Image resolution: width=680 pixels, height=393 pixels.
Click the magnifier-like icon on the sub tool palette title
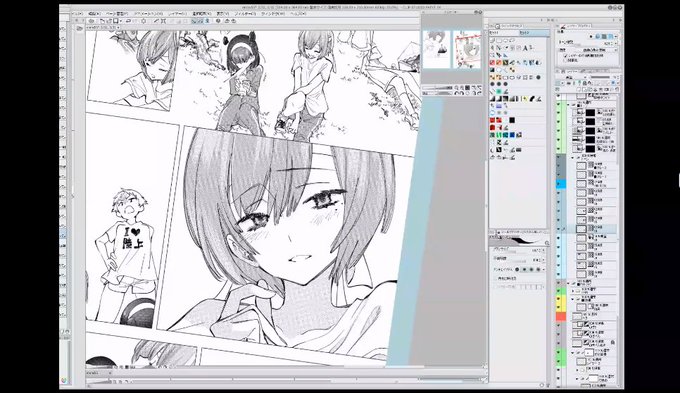click(497, 26)
